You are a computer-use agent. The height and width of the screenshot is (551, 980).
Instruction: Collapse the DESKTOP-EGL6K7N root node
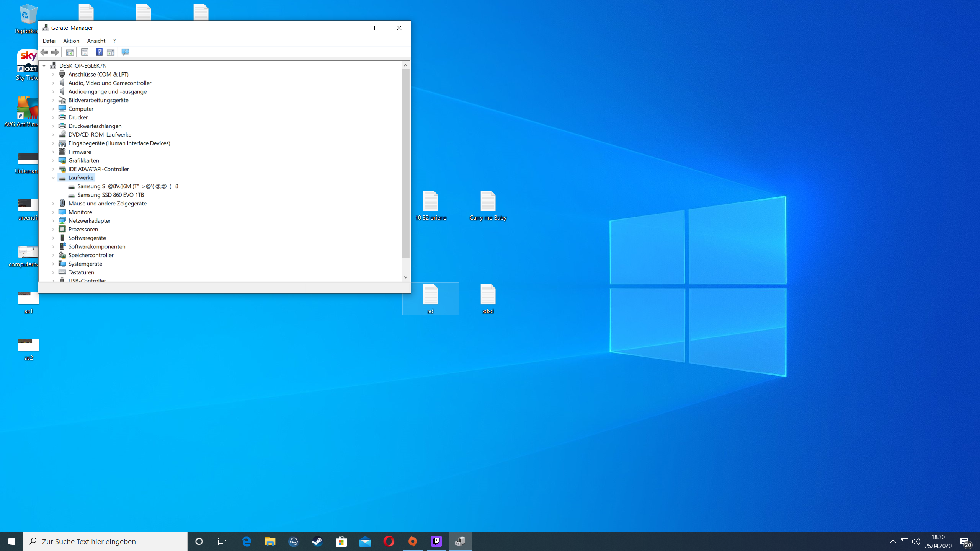pyautogui.click(x=44, y=66)
